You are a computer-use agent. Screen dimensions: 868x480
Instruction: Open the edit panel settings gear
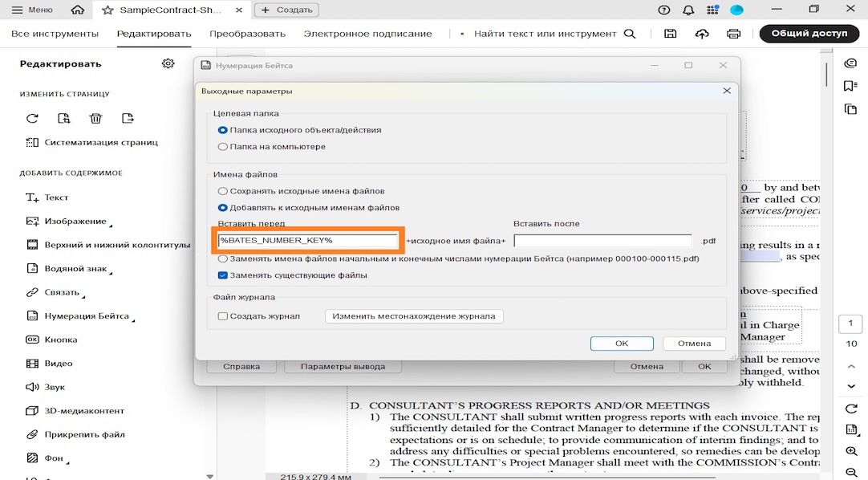(x=168, y=63)
